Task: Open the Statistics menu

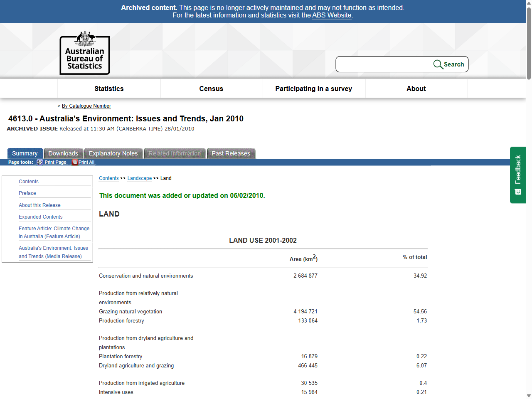Action: 109,89
